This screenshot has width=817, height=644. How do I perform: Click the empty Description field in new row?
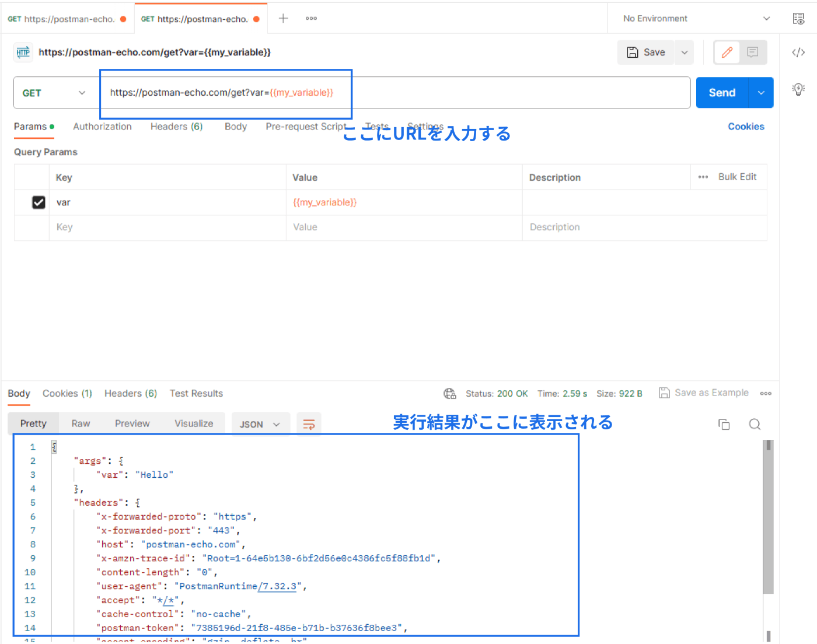[644, 228]
